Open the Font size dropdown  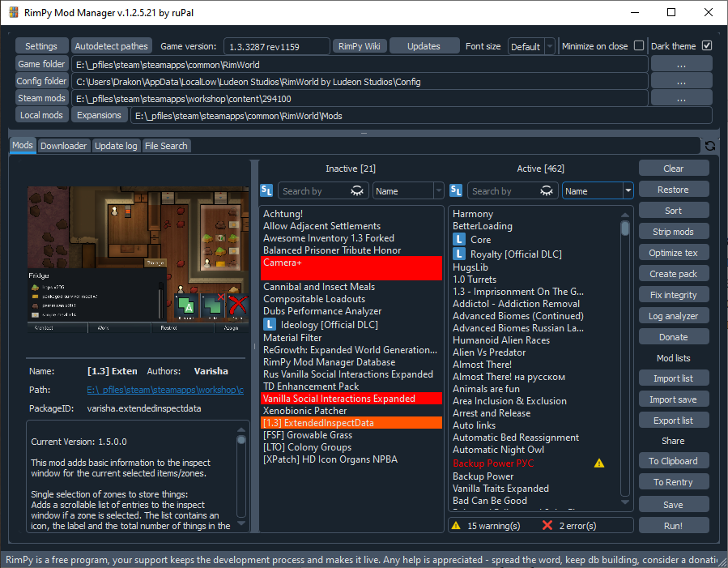(531, 46)
